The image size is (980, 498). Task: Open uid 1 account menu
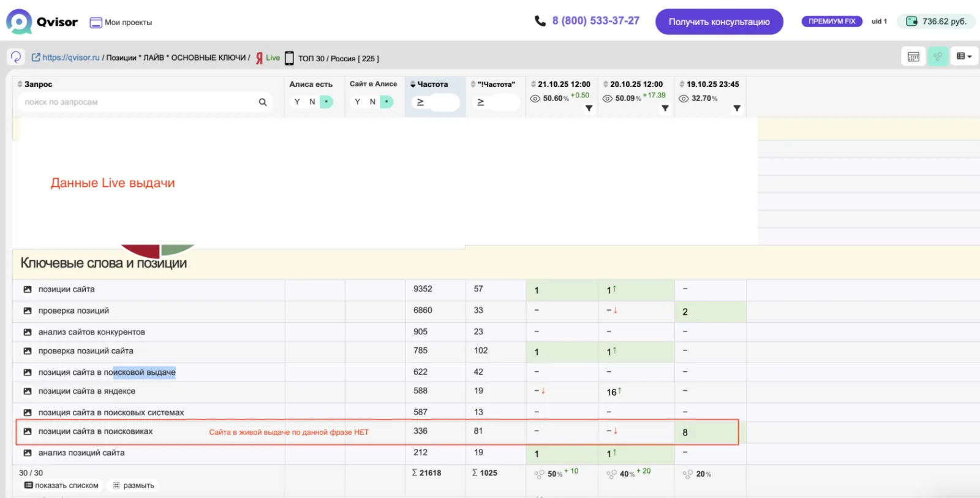coord(879,21)
